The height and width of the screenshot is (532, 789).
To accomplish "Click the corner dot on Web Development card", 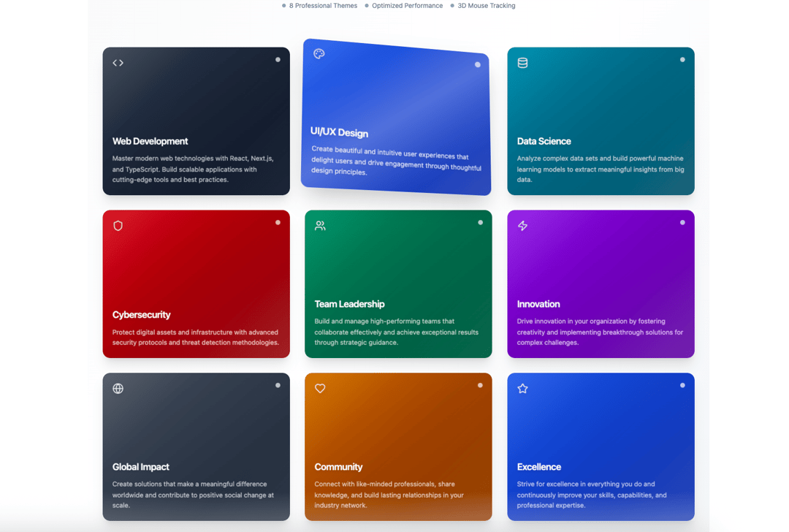I will 278,59.
